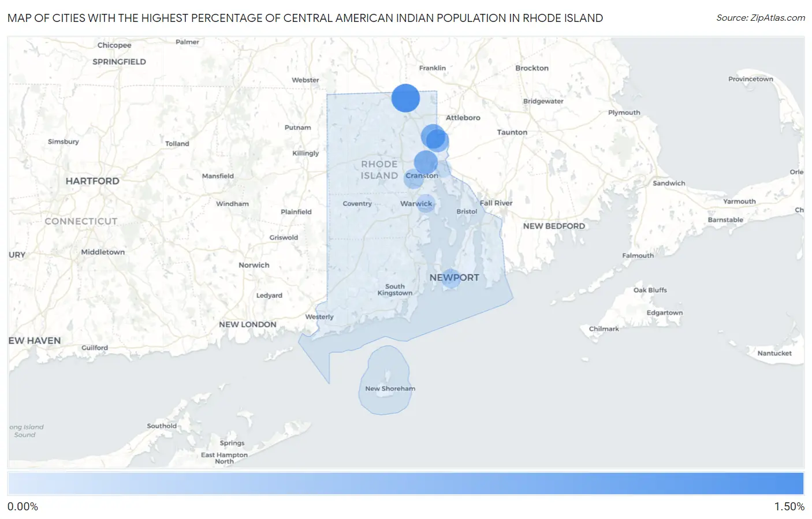Click the 'Palmer' map label
The width and height of the screenshot is (812, 519).
(x=187, y=42)
